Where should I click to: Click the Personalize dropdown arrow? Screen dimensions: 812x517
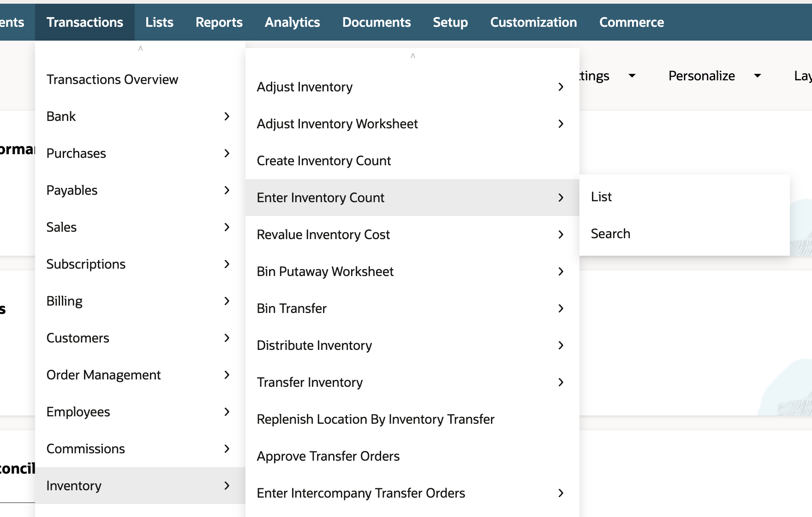tap(757, 76)
